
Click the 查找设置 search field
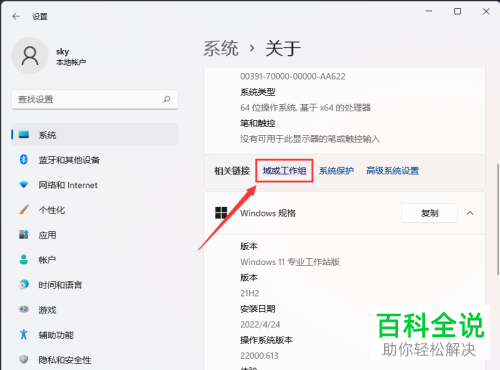click(95, 99)
